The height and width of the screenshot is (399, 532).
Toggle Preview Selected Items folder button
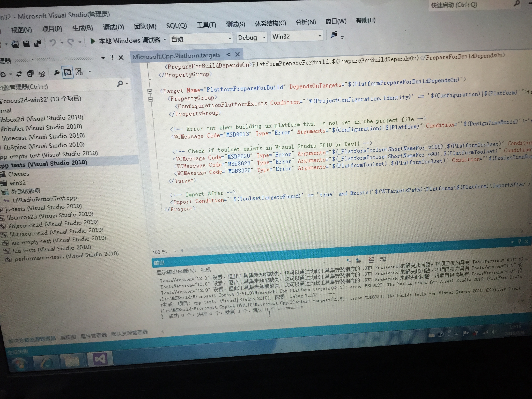coord(68,72)
